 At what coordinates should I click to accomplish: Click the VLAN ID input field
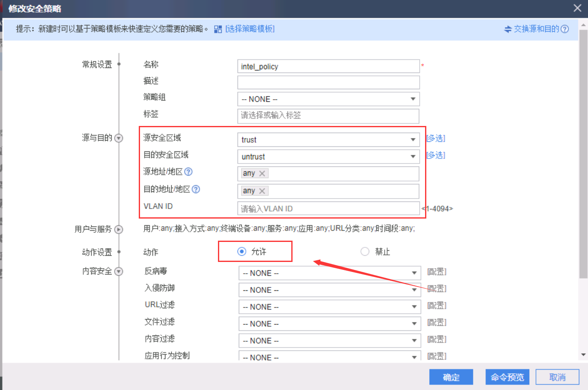[x=328, y=209]
